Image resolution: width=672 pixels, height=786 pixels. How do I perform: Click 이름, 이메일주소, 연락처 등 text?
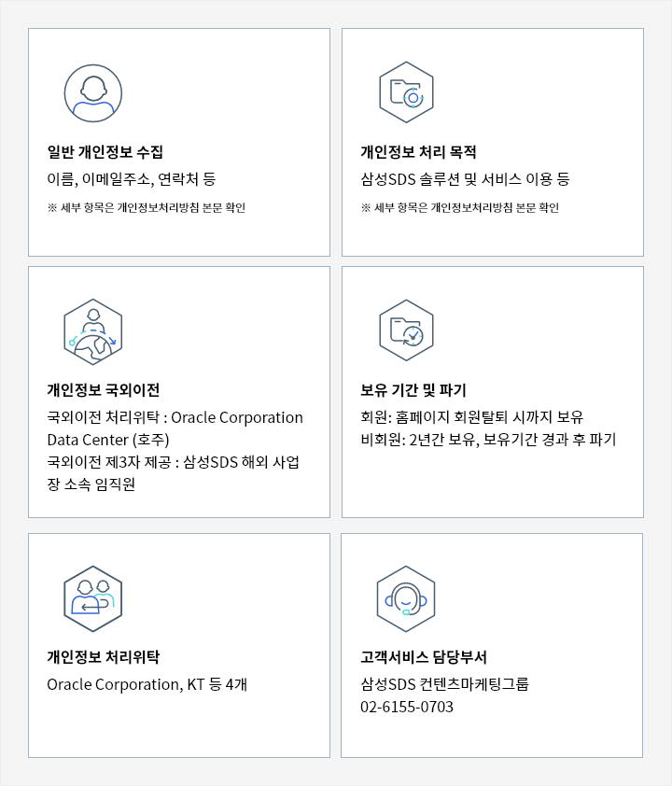coord(132,179)
